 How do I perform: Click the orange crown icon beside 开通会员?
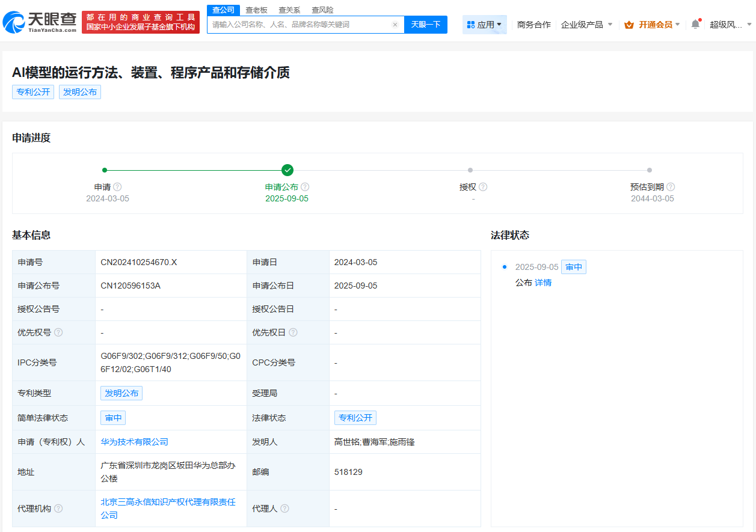point(630,23)
